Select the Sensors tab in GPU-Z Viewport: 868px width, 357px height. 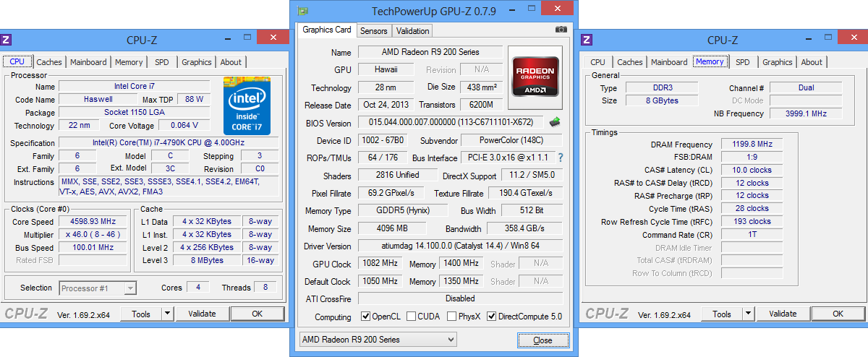click(374, 30)
